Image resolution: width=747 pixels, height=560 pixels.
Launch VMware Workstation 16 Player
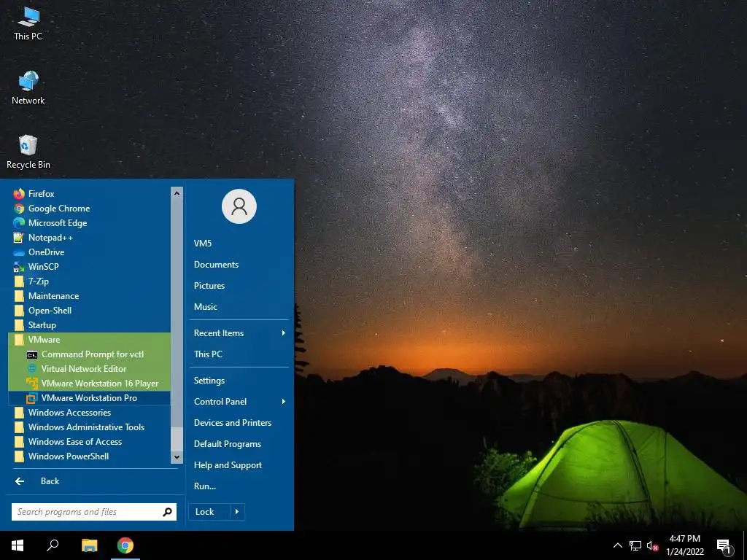[x=89, y=384]
